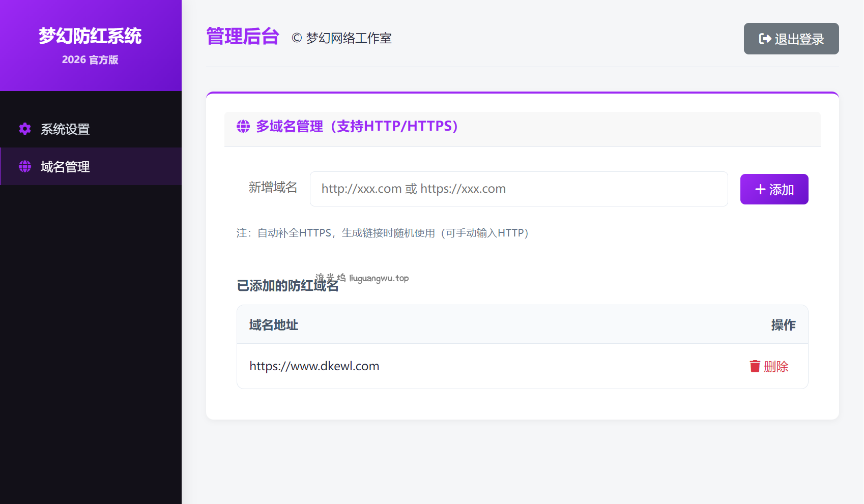Screen dimensions: 864x504
Task: Click the 操作 column header
Action: point(783,325)
